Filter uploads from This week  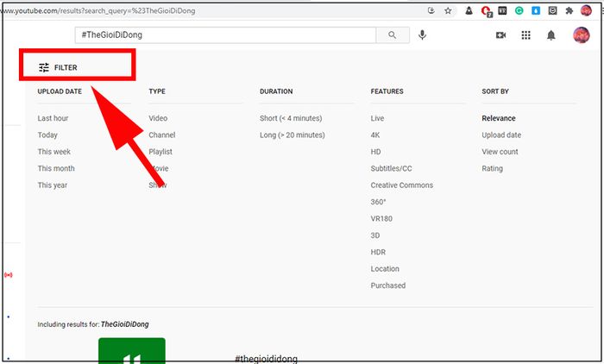coord(53,152)
